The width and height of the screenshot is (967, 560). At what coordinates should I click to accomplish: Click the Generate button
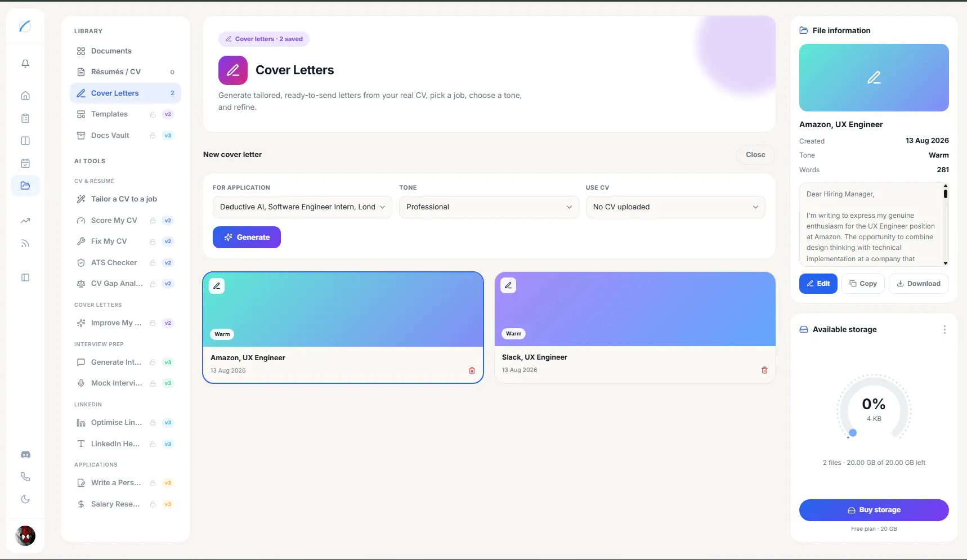pyautogui.click(x=247, y=238)
